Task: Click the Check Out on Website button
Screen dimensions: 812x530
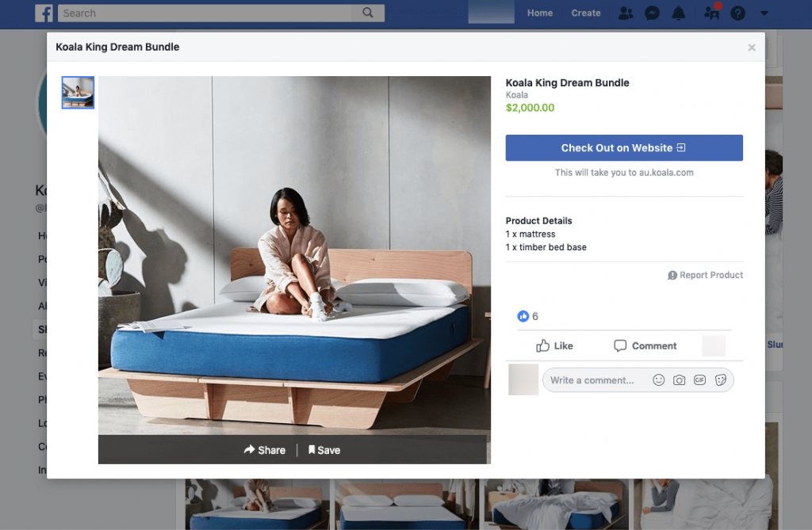Action: point(624,148)
